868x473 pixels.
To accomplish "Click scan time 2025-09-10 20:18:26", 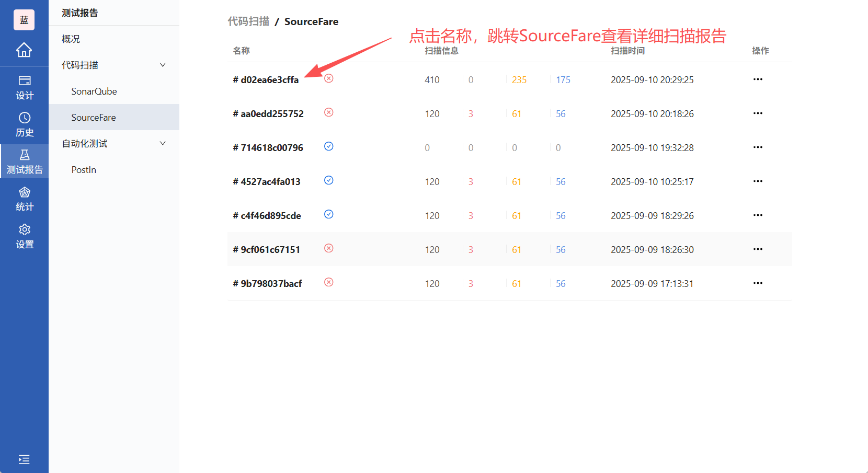I will [x=652, y=114].
